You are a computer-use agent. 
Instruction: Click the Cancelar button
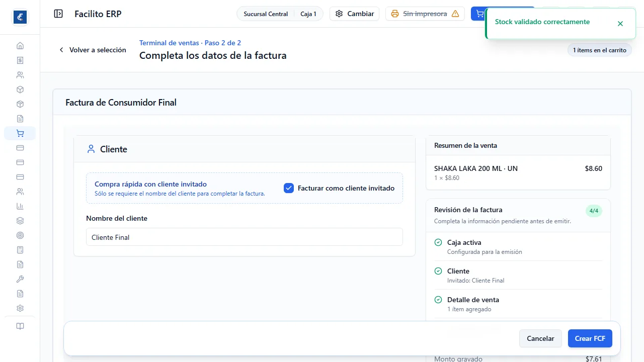540,338
